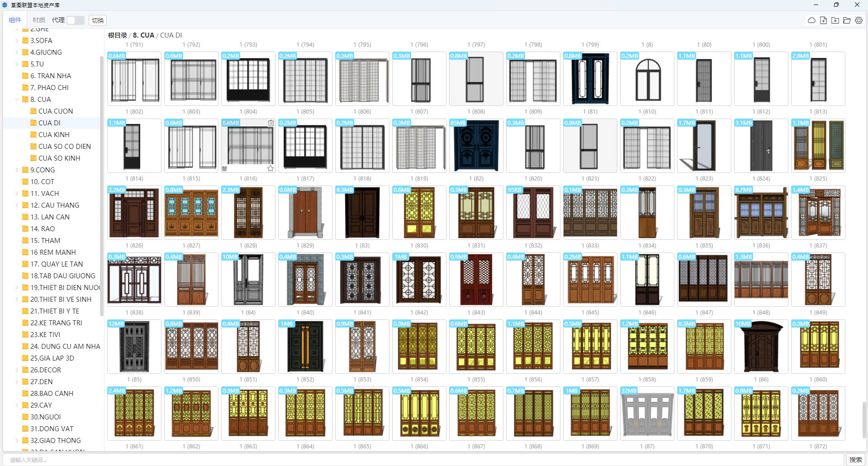Delete the hovered 1 (804) door model via trash icon
Image resolution: width=868 pixels, height=466 pixels.
[x=270, y=123]
